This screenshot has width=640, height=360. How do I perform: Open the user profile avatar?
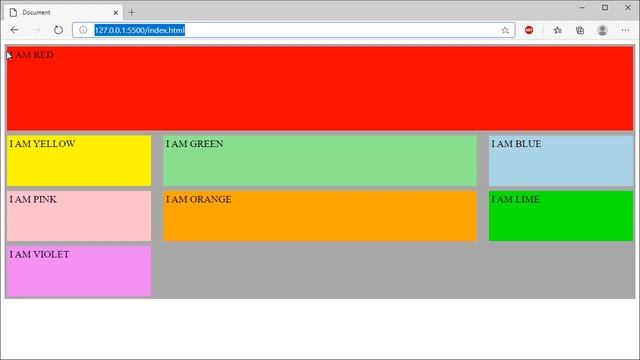coord(602,30)
